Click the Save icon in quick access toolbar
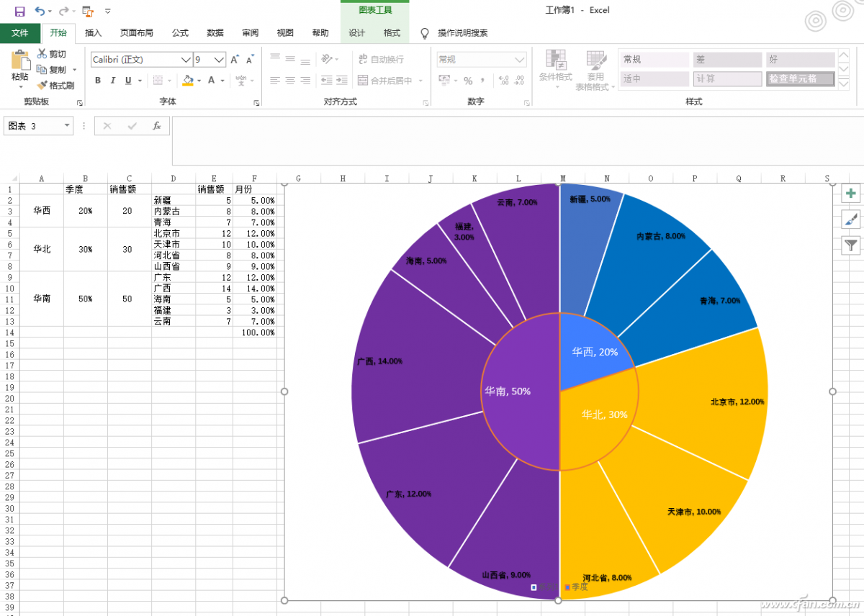Viewport: 864px width, 616px height. point(19,11)
